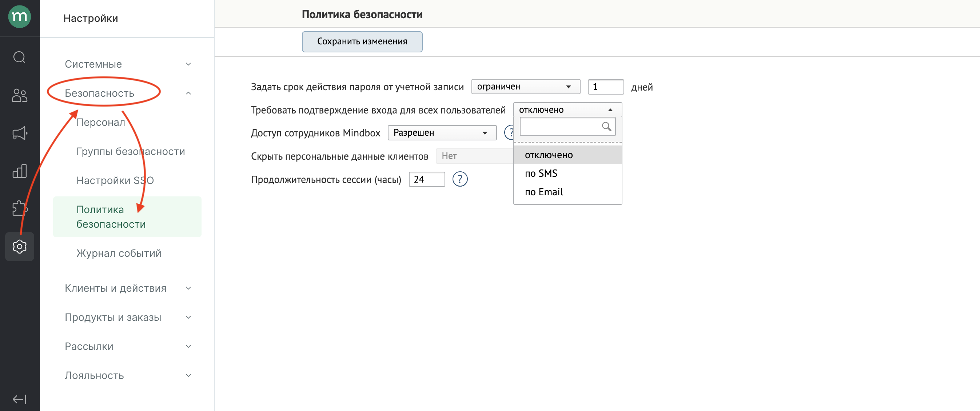Open the customers people icon
Screen dimensions: 980x411
(x=19, y=95)
